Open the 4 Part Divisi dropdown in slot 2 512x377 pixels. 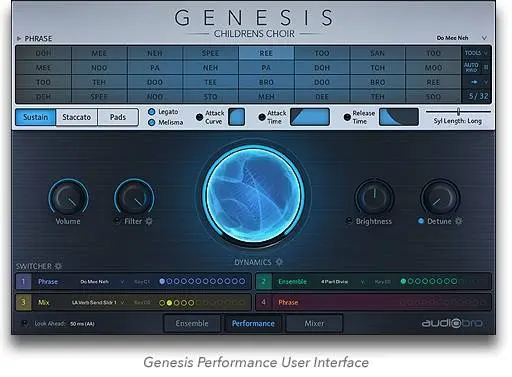click(342, 282)
